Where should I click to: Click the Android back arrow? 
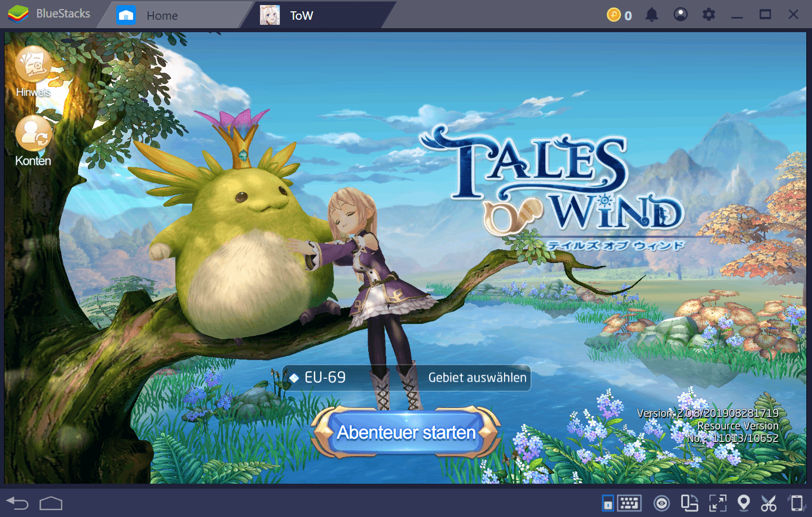17,503
